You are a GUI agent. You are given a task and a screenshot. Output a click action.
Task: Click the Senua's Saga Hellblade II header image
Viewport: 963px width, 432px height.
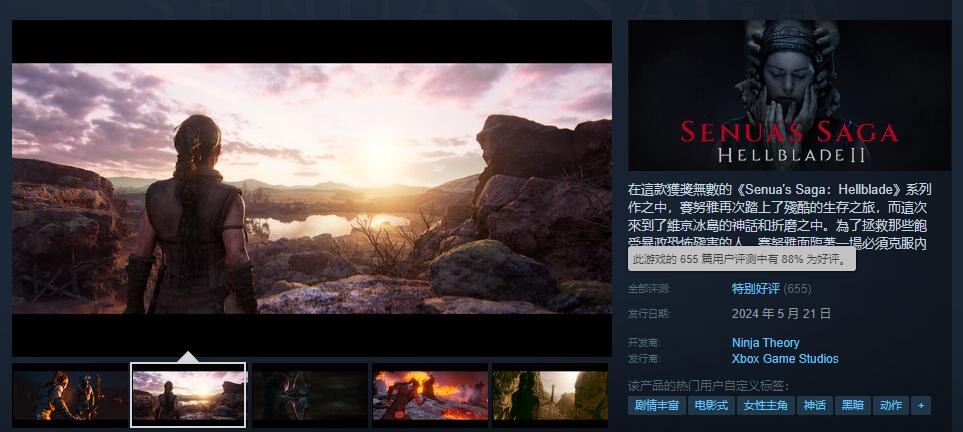coord(789,95)
